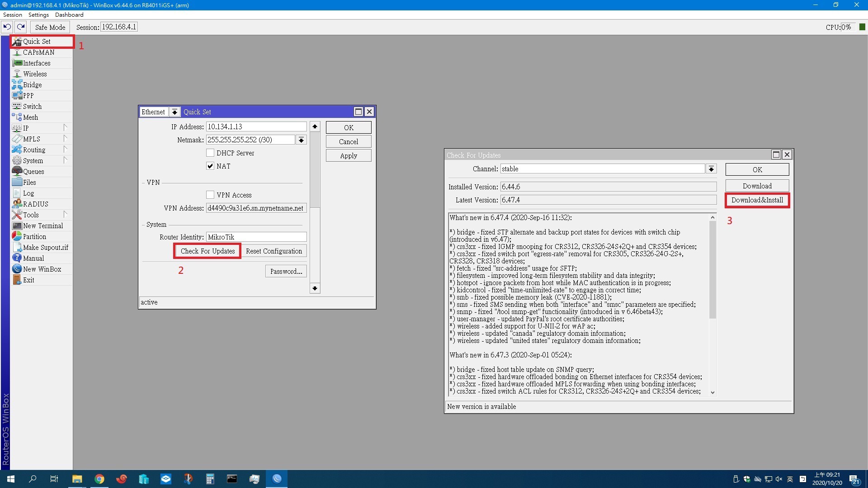The width and height of the screenshot is (868, 488).
Task: Open the RADIUS sidebar icon
Action: (17, 204)
